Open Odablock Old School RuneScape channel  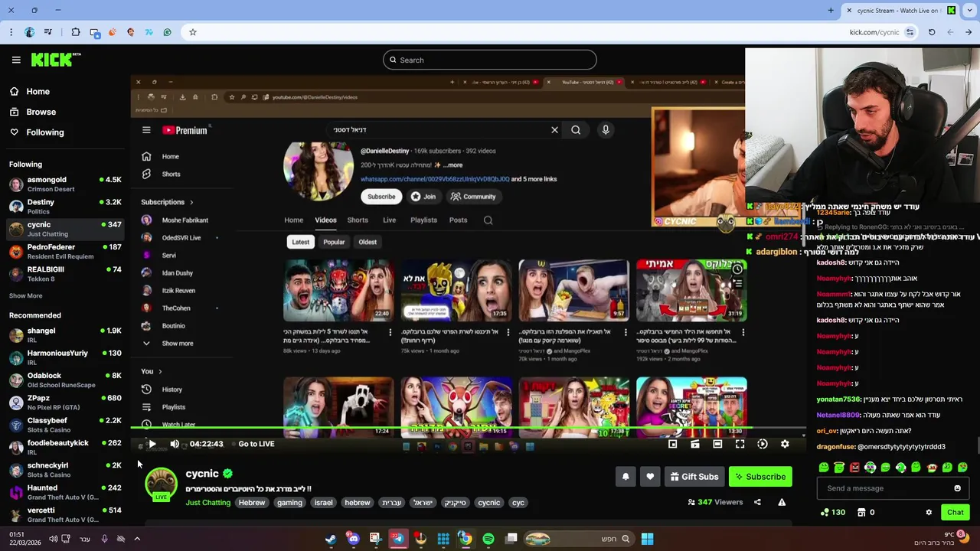point(65,380)
